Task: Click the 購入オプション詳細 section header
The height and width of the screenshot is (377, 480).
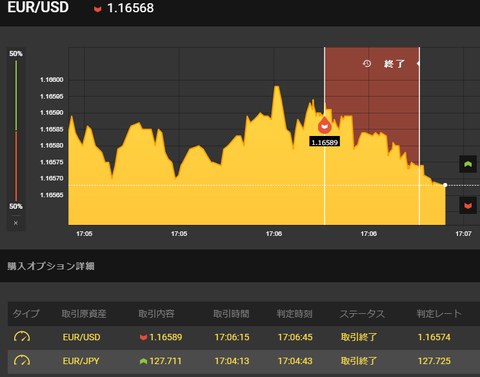Action: [x=51, y=266]
